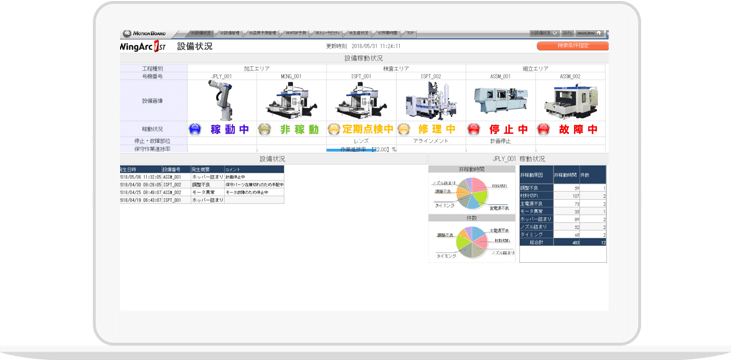Click the lamp icon beside 定期点検中
Image resolution: width=732 pixels, height=360 pixels.
click(x=334, y=129)
